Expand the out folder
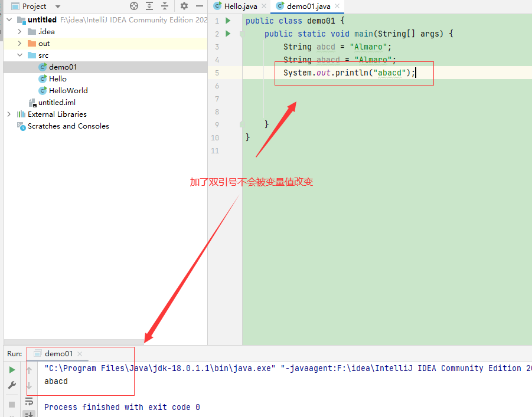The width and height of the screenshot is (532, 417). (x=19, y=44)
